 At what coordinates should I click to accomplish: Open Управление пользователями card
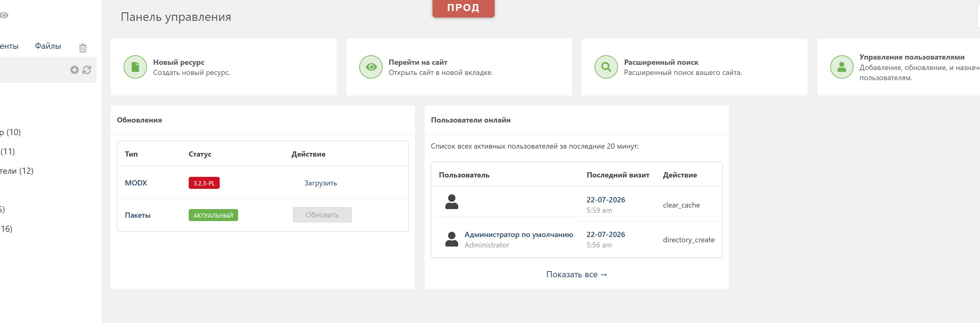(x=899, y=67)
